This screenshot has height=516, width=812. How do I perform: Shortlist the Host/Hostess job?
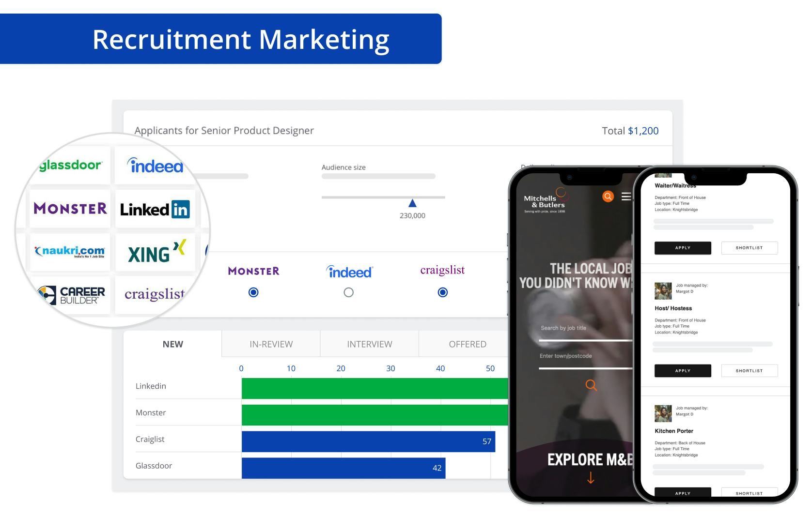coord(749,371)
